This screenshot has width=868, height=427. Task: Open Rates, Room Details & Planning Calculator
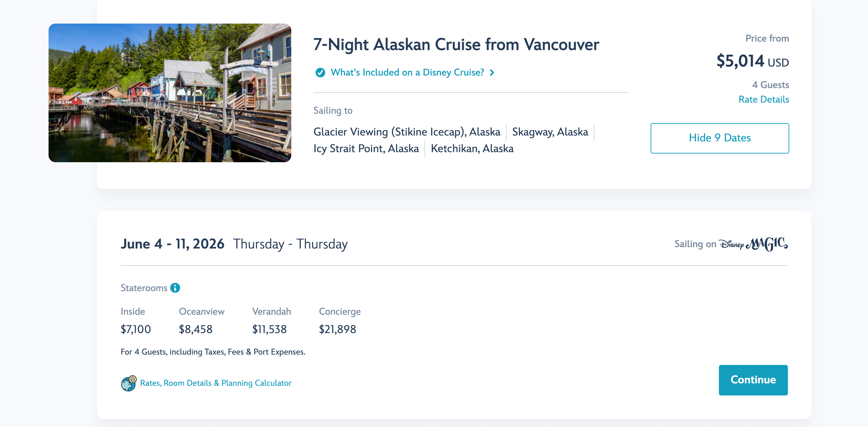(x=215, y=383)
